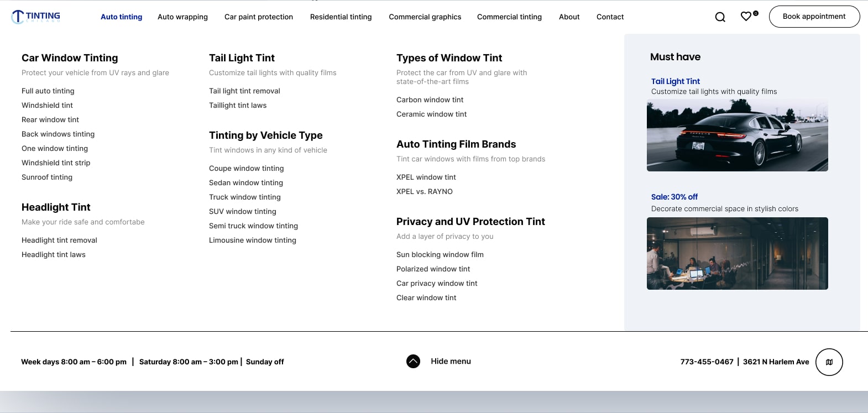
Task: Click the Sale: 30% off promo link
Action: click(674, 197)
